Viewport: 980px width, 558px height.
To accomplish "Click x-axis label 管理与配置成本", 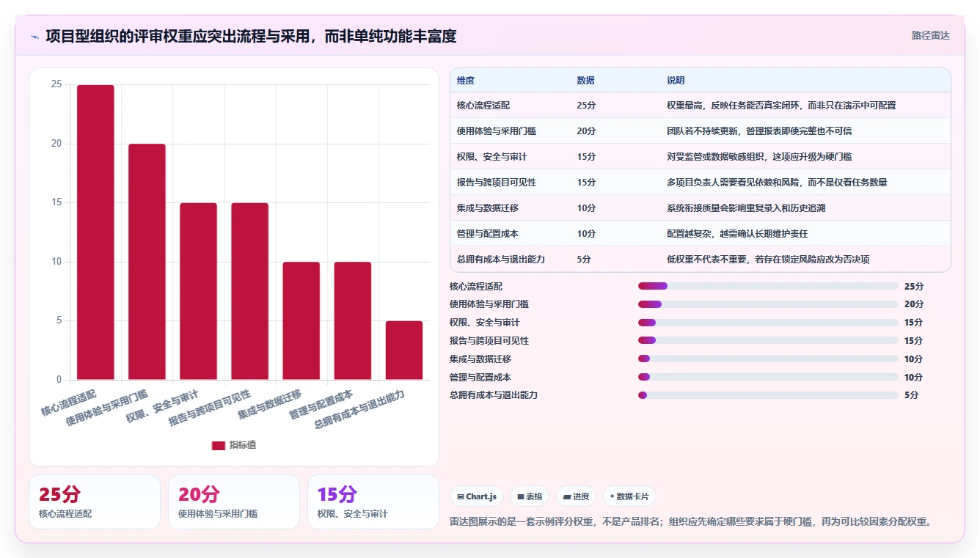I will coord(321,405).
